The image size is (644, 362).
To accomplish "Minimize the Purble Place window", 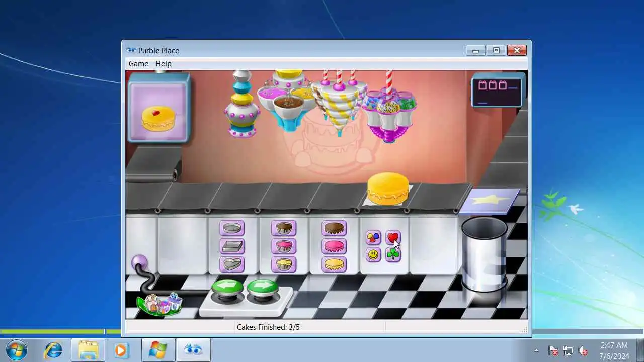I will click(x=475, y=50).
